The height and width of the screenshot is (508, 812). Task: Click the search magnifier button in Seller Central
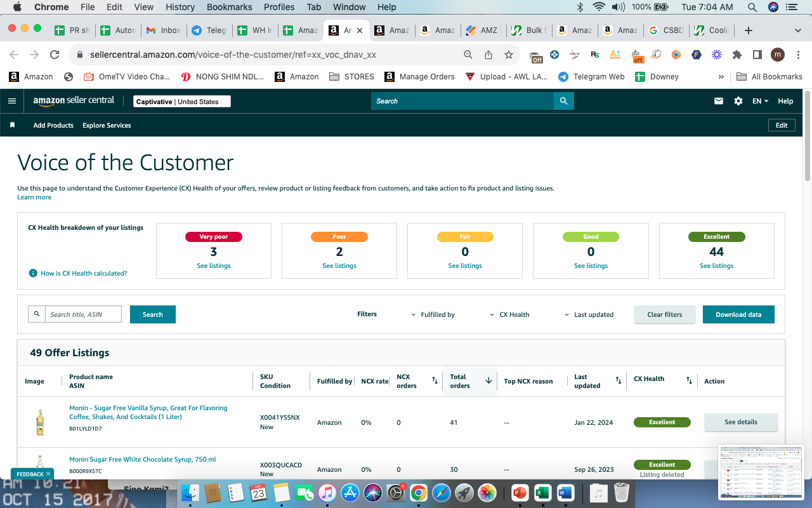point(563,101)
